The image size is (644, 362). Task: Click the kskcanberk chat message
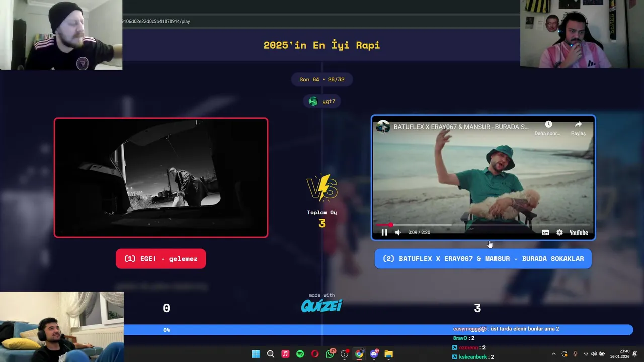click(473, 357)
